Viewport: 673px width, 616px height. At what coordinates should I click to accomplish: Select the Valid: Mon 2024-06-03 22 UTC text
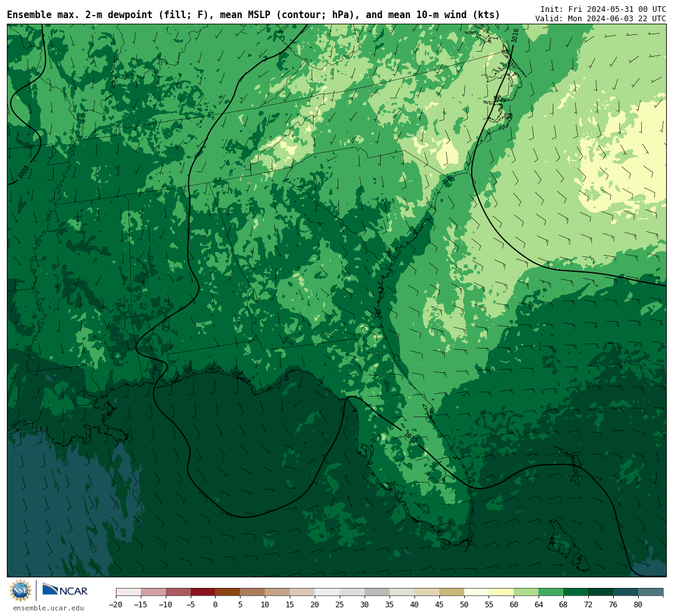coord(601,19)
